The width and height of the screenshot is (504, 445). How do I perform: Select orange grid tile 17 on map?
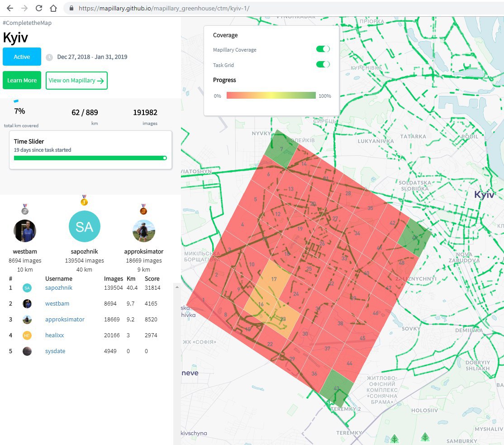tap(274, 279)
